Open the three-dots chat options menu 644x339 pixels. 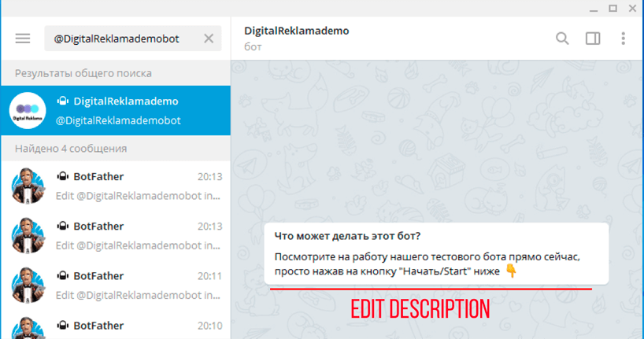click(x=623, y=39)
